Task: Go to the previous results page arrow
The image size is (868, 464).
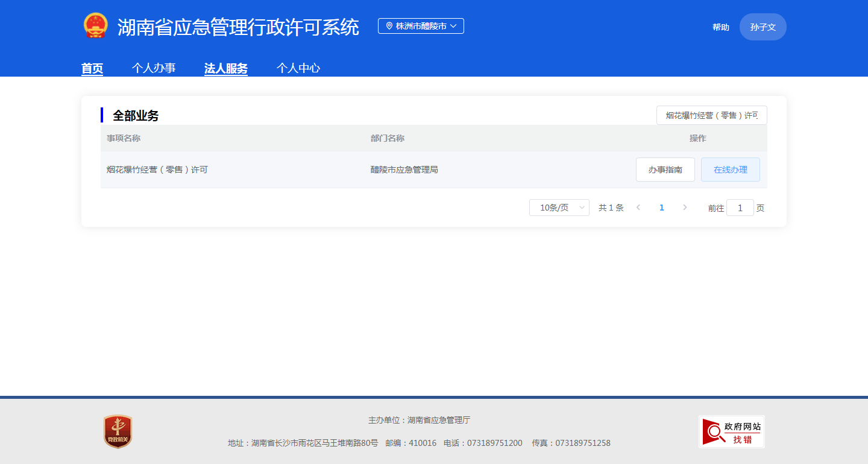Action: pos(638,208)
